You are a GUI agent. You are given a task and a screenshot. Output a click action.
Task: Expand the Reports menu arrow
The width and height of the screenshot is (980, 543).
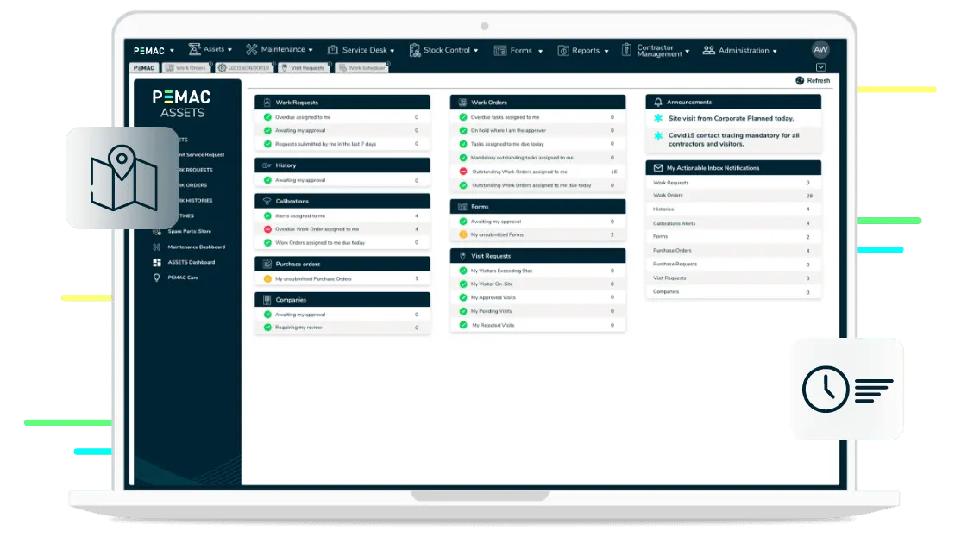tap(606, 51)
